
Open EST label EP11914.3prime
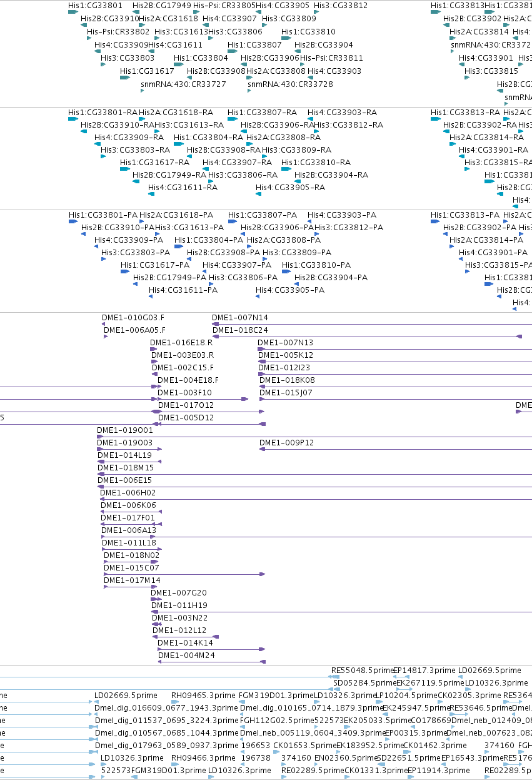click(438, 771)
